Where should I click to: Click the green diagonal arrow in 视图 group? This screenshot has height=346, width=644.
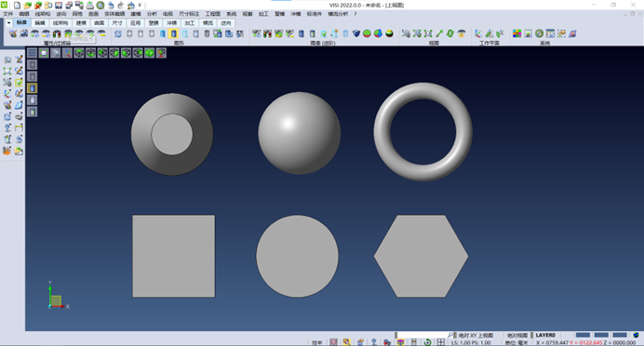pyautogui.click(x=439, y=33)
